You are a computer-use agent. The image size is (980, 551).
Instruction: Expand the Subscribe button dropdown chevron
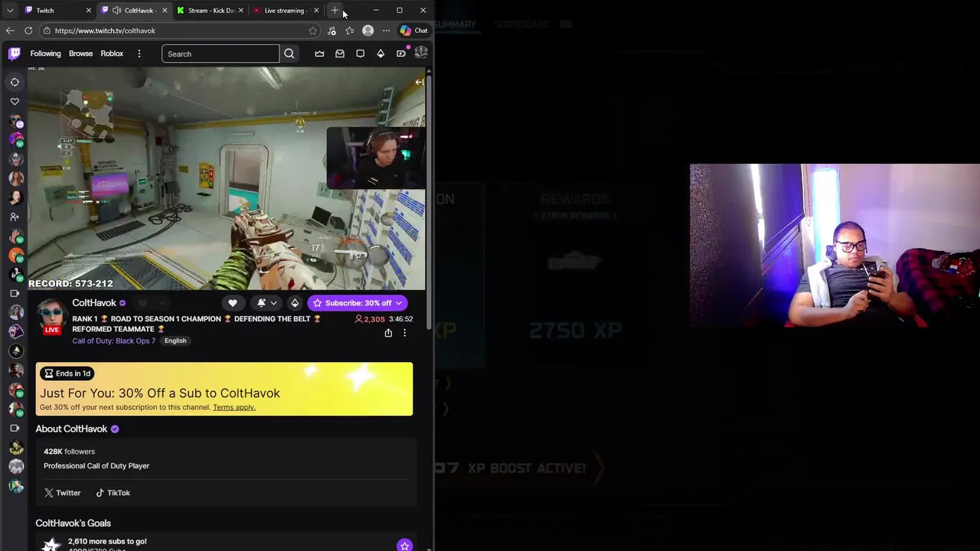[x=399, y=303]
